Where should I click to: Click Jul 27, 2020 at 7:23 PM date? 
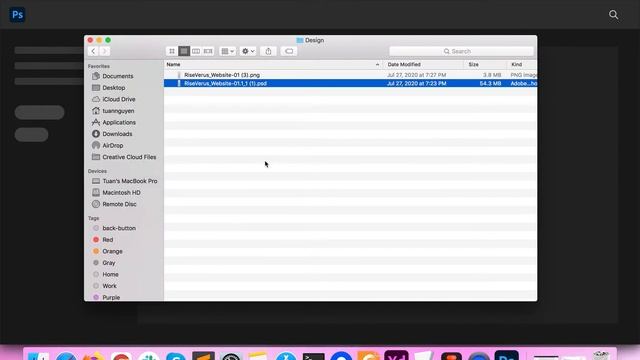click(417, 83)
